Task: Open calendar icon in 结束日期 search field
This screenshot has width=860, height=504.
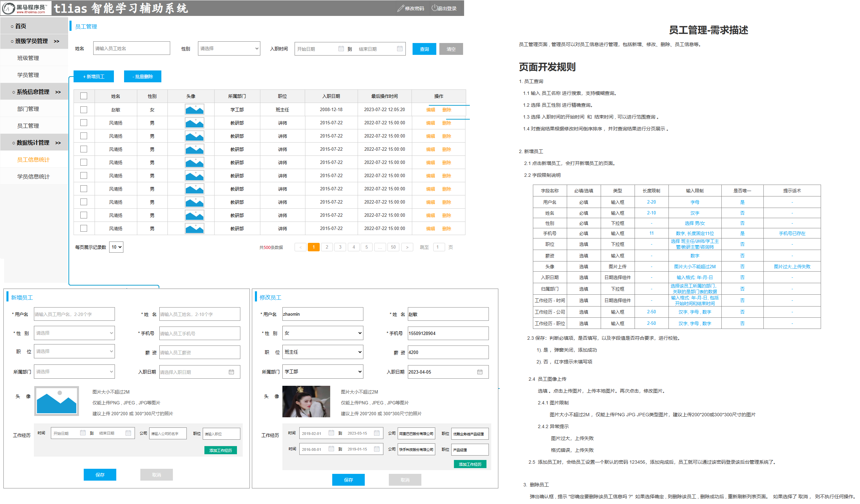Action: coord(400,49)
